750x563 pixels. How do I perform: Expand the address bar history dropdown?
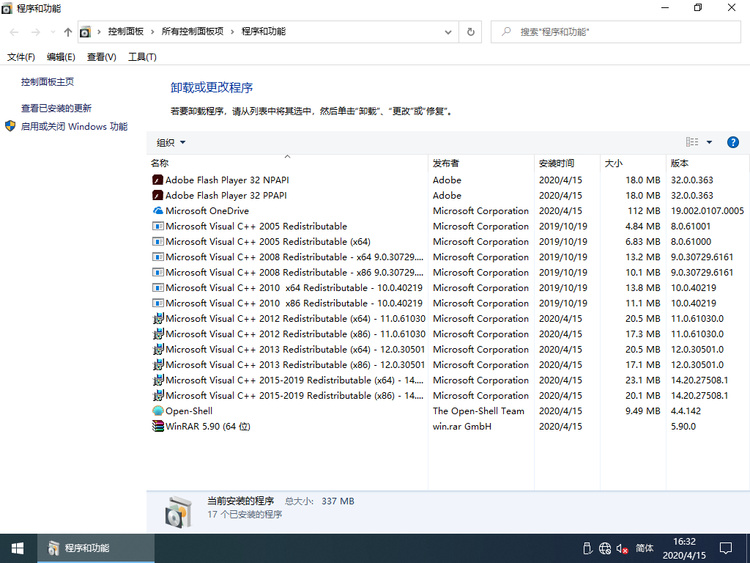pos(448,32)
